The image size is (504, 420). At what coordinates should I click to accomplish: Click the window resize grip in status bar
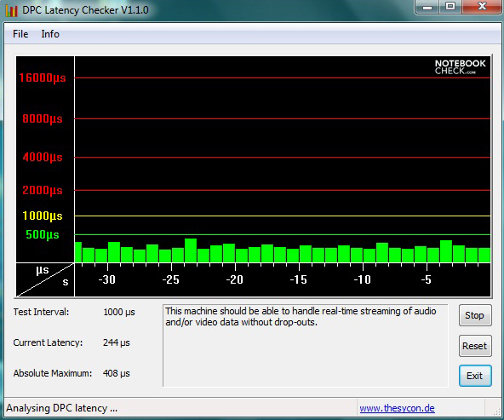[x=496, y=411]
